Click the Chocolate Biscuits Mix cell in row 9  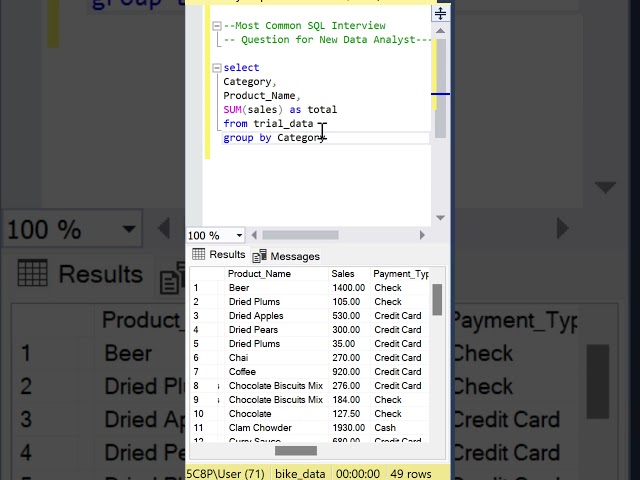(276, 400)
